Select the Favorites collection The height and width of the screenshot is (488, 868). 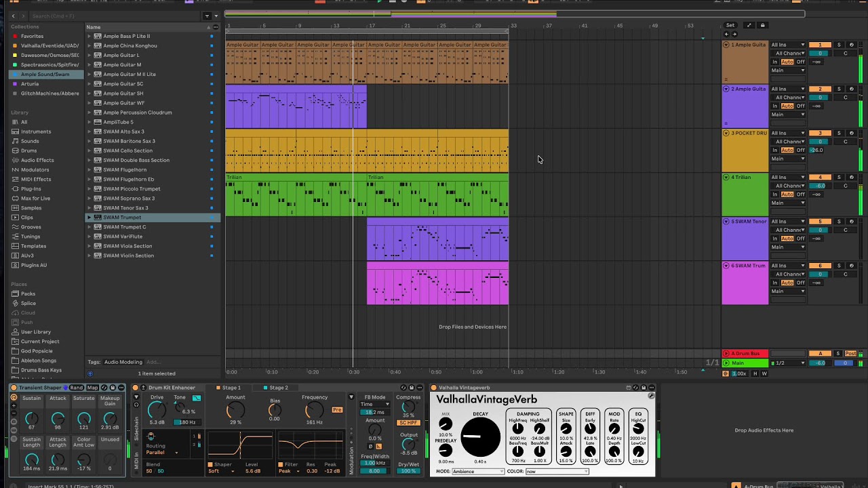click(x=32, y=36)
